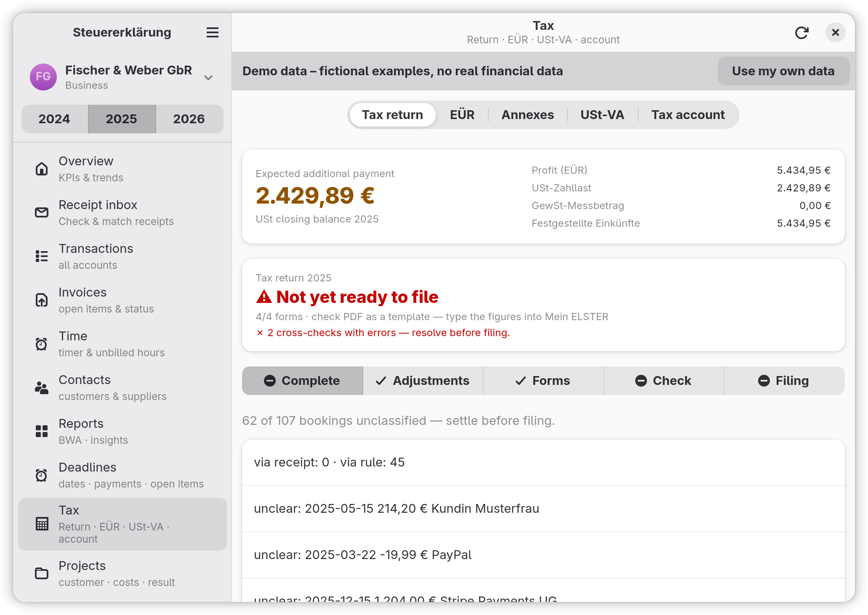Click the Time alarm clock icon

[x=41, y=344]
